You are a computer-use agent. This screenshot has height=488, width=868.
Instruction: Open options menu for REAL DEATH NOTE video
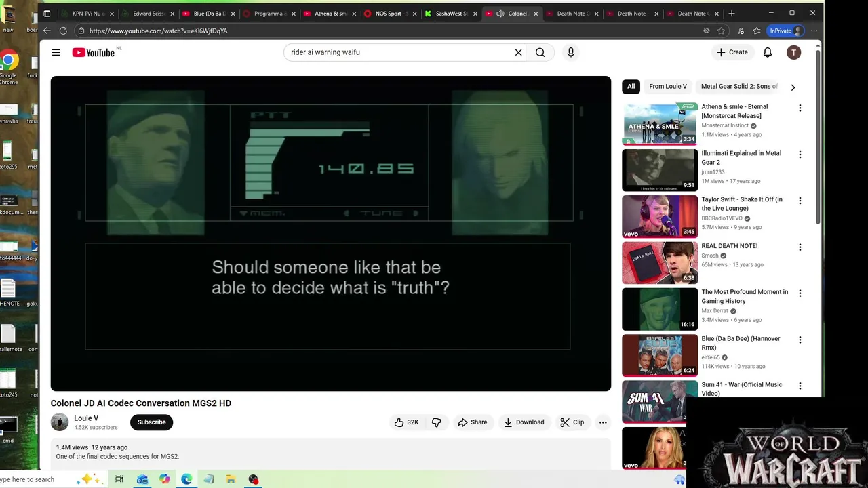click(x=800, y=247)
